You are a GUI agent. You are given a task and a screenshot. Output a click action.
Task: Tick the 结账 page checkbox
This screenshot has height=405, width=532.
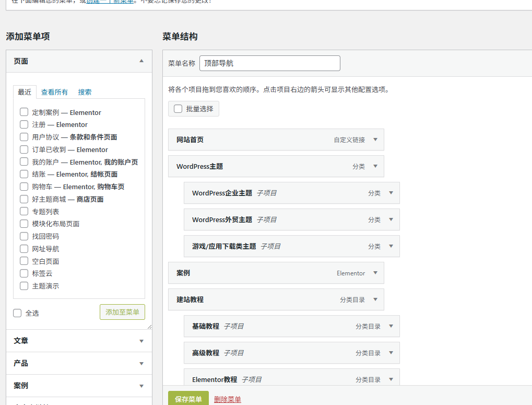tap(24, 174)
